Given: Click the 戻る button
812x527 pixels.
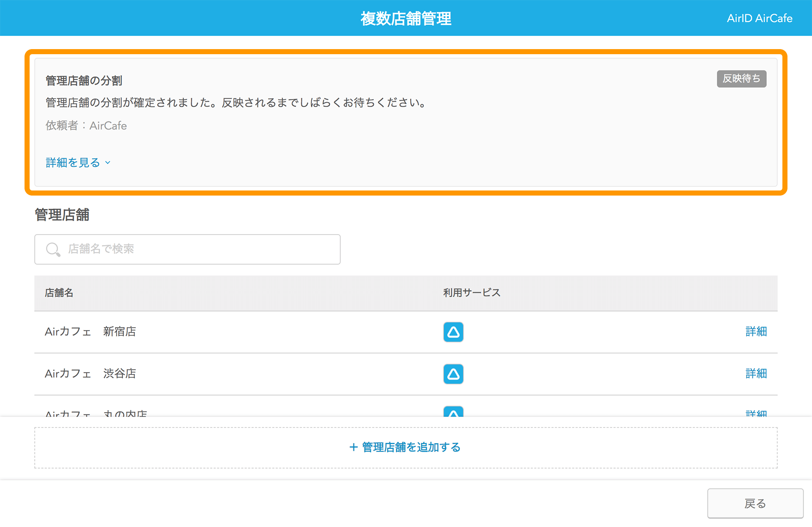Looking at the screenshot, I should click(755, 503).
